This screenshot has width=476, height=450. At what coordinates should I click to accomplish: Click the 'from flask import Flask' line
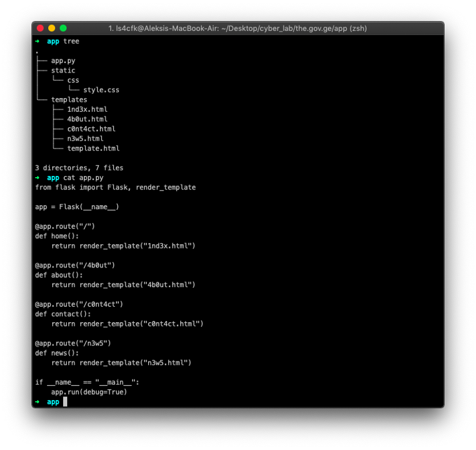115,187
